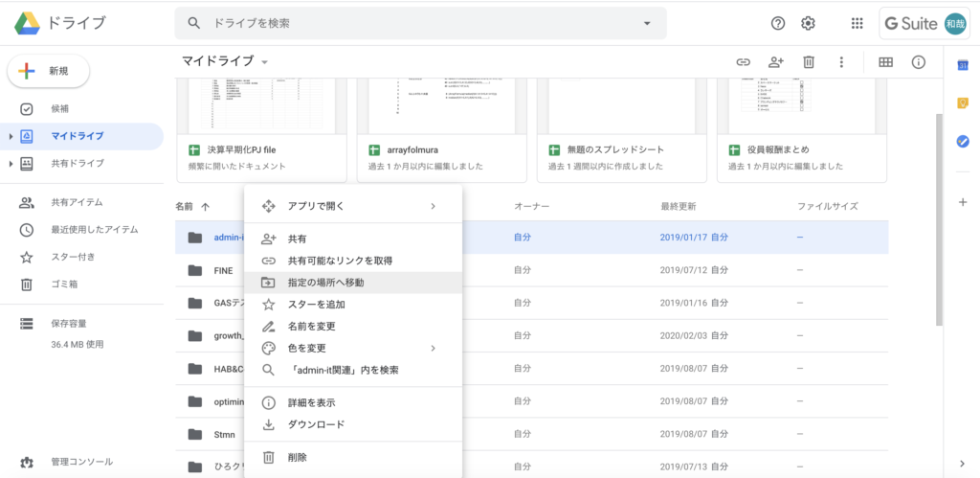Click the trash toolbar icon
The image size is (980, 478).
809,62
